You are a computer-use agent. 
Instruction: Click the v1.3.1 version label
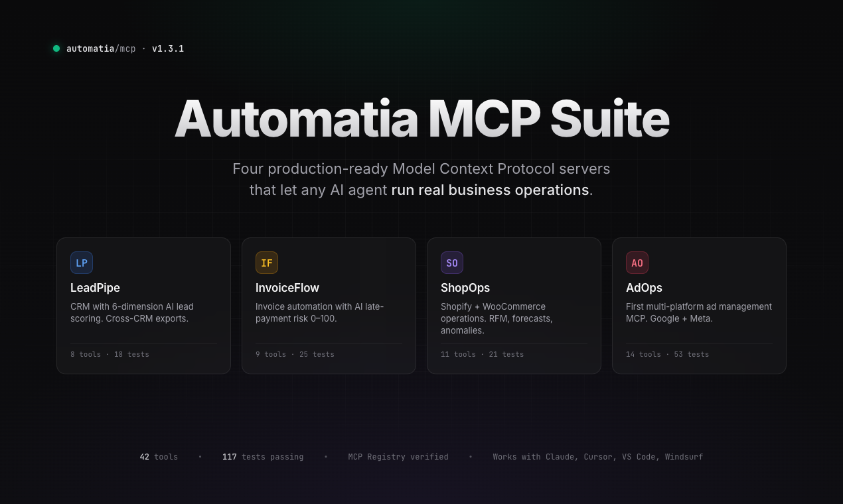(x=168, y=48)
